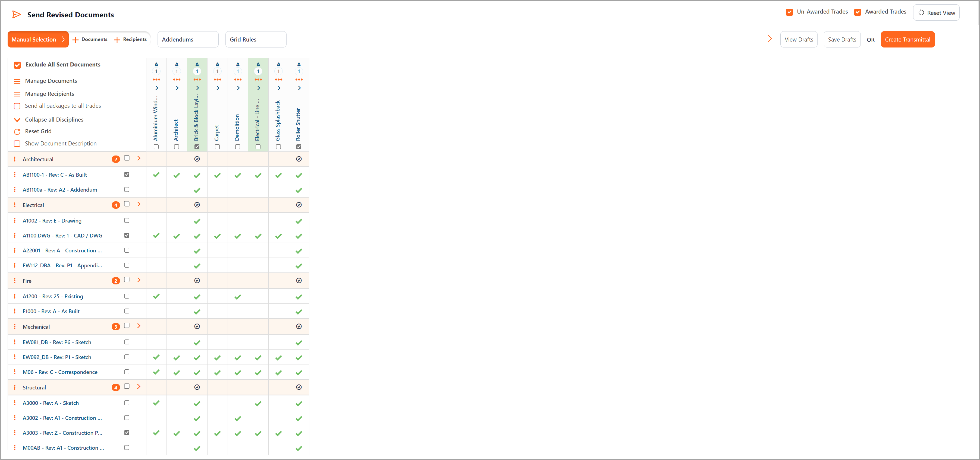Screen dimensions: 980x460
Task: Click the Reset Grid refresh icon
Action: 17,132
